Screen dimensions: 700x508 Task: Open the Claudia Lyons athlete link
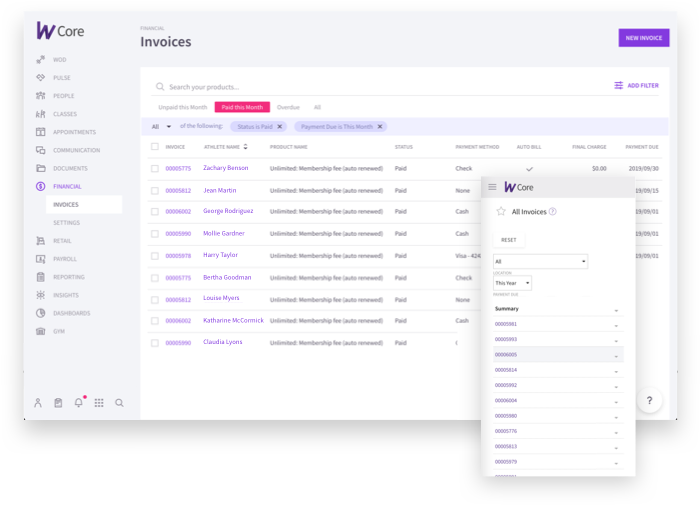coord(222,342)
